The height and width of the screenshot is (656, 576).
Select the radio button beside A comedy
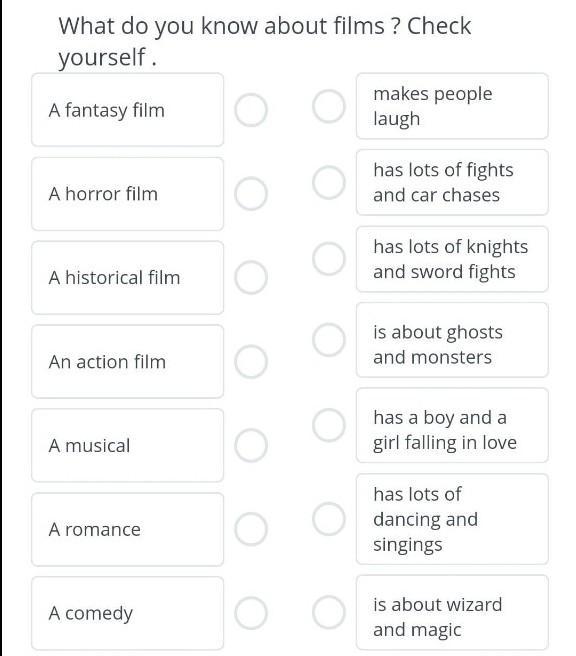(x=251, y=613)
